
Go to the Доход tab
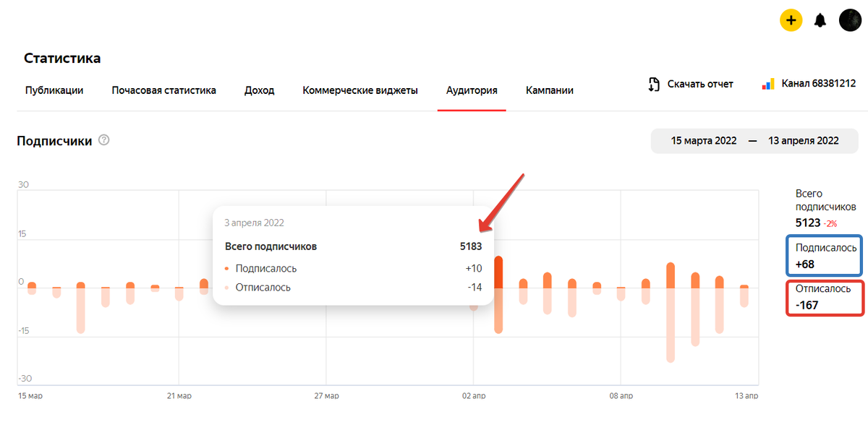click(259, 90)
